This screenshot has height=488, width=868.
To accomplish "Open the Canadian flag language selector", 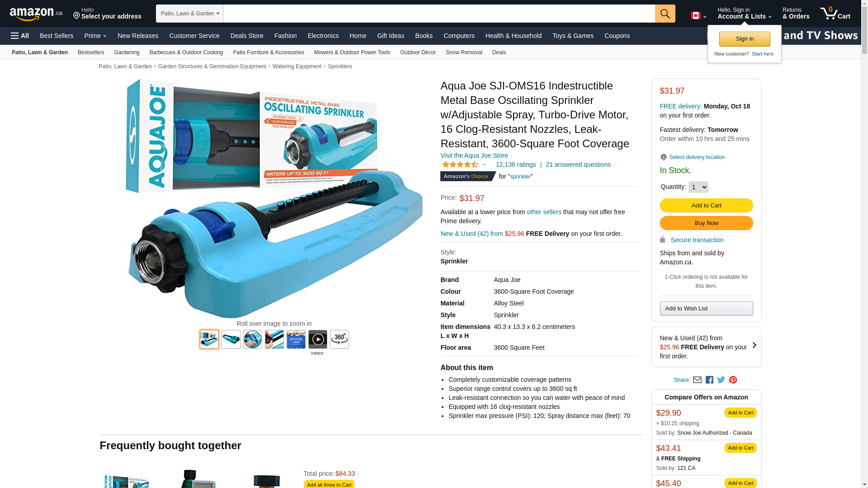I will [x=698, y=16].
